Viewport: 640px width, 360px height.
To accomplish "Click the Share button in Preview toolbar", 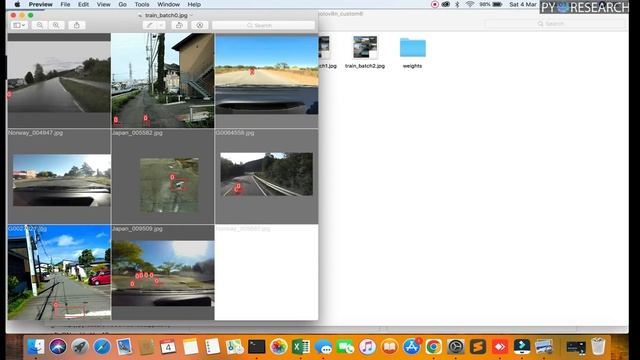I will pyautogui.click(x=77, y=25).
